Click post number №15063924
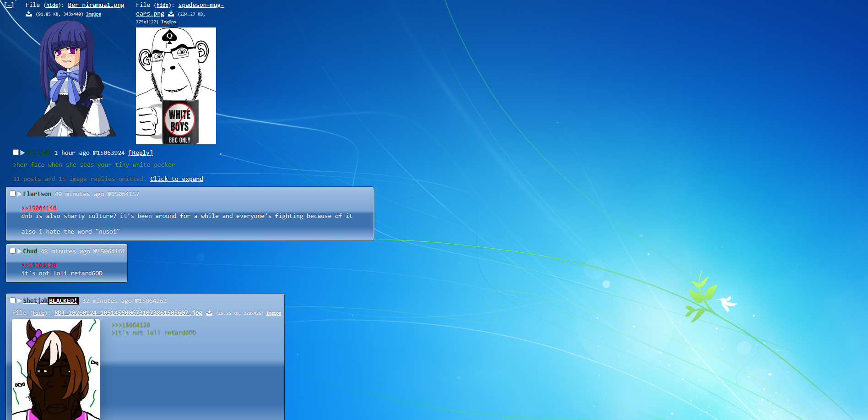 click(108, 153)
